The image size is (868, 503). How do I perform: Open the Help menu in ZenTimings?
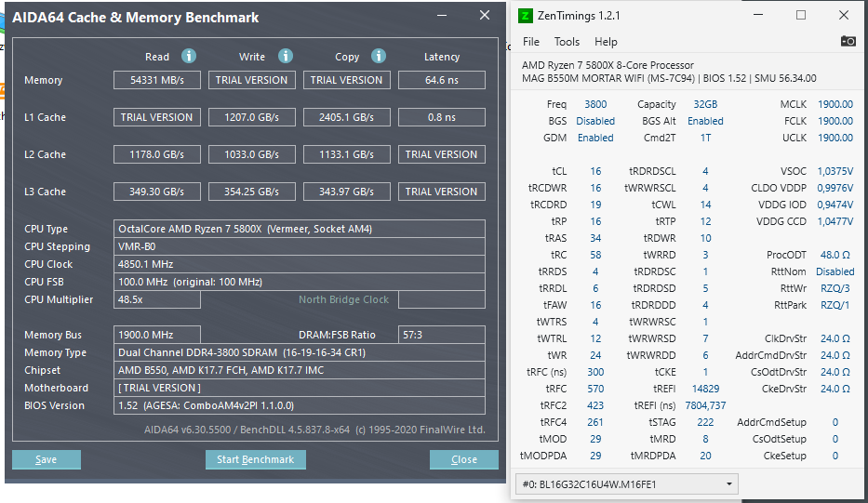(606, 42)
